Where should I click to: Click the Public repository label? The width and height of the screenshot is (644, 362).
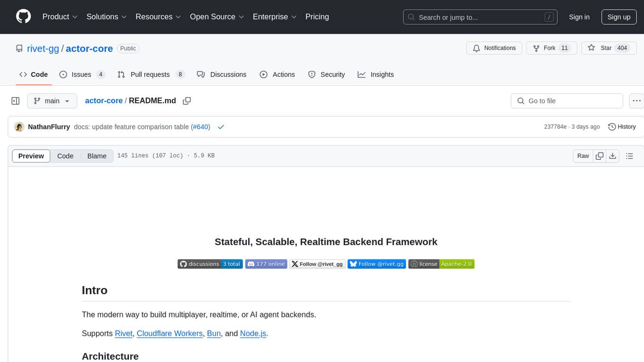point(128,48)
